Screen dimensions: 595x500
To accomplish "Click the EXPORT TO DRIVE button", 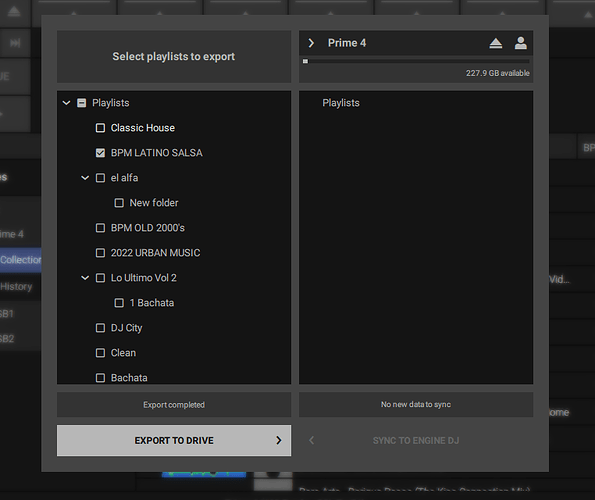I will point(174,440).
